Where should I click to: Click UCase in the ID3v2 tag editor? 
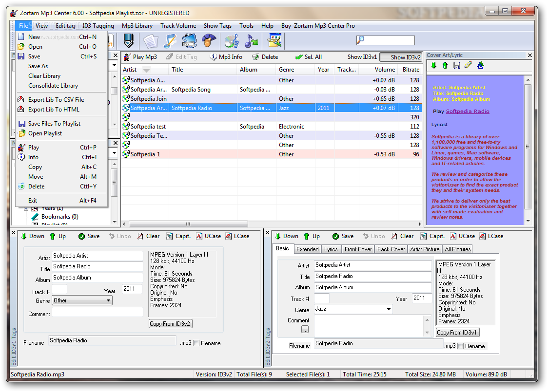tap(463, 236)
